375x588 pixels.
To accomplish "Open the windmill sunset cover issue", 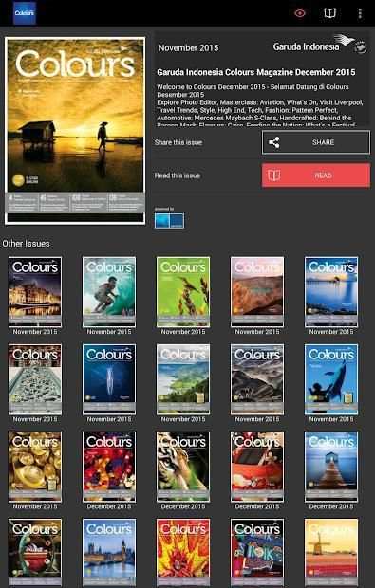I will point(331,553).
